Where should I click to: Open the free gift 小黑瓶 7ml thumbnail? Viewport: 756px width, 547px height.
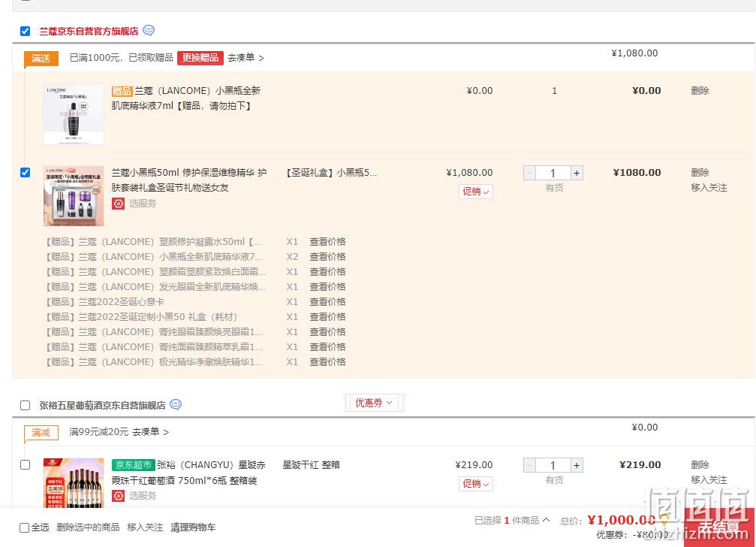[x=74, y=114]
